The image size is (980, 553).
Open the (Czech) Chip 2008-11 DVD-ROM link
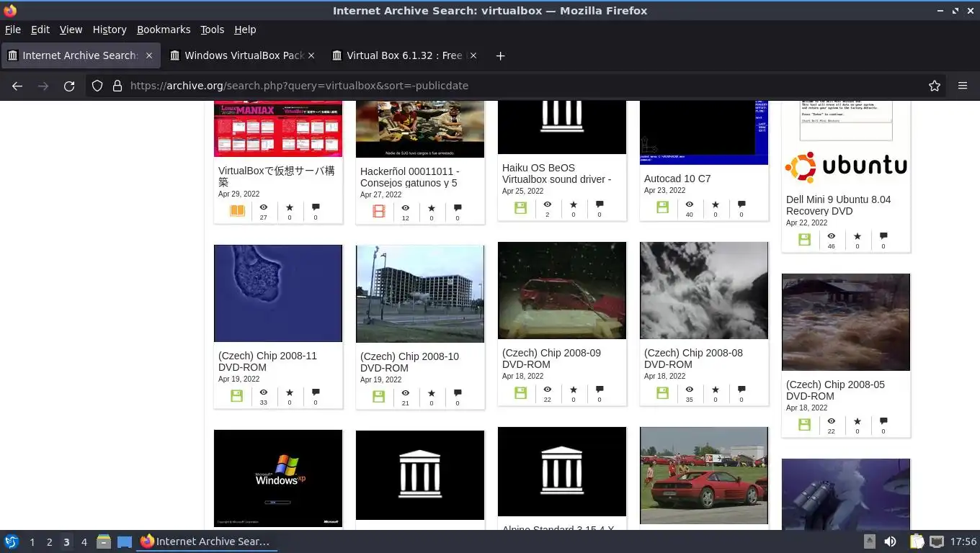coord(267,361)
